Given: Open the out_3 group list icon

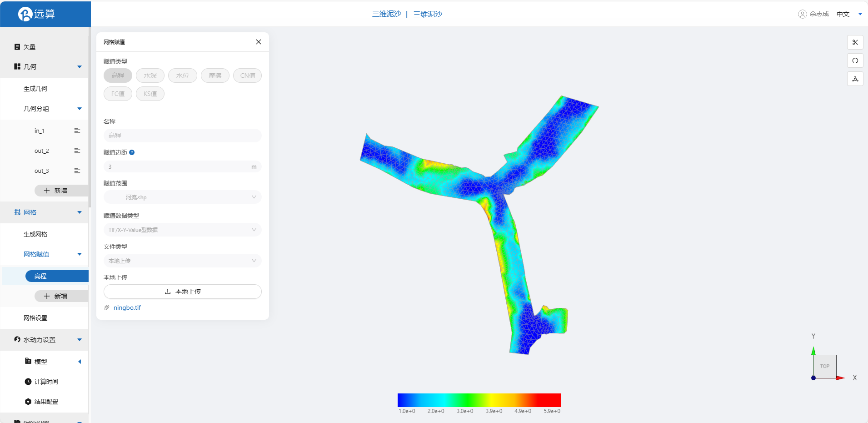Looking at the screenshot, I should click(77, 171).
